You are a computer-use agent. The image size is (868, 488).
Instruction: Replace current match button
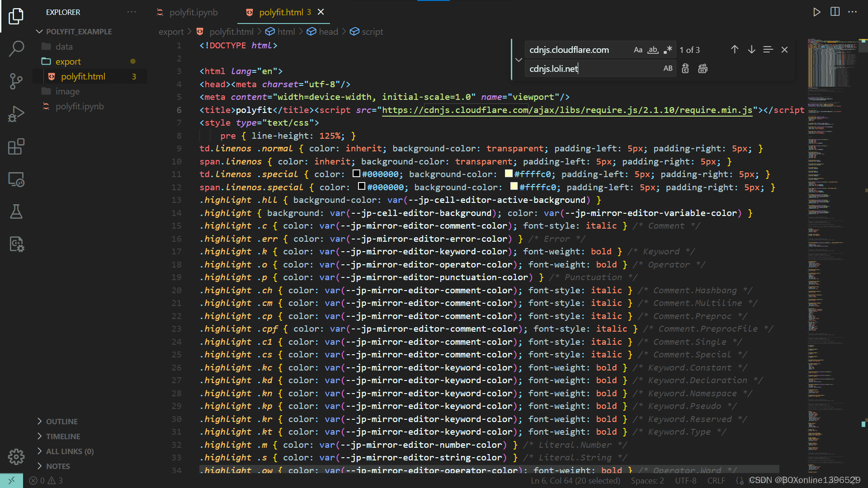tap(685, 69)
